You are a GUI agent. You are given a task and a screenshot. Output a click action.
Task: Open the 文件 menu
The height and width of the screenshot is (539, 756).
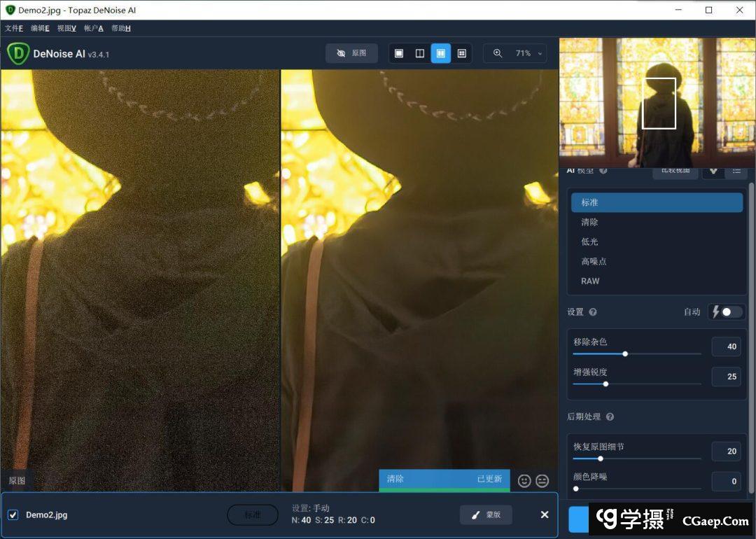click(14, 28)
